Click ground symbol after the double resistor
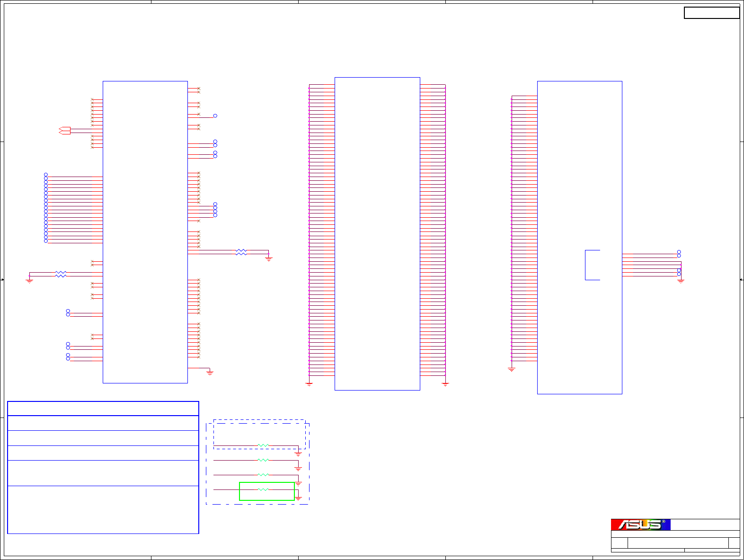Viewport: 744px width, 560px height. point(269,259)
